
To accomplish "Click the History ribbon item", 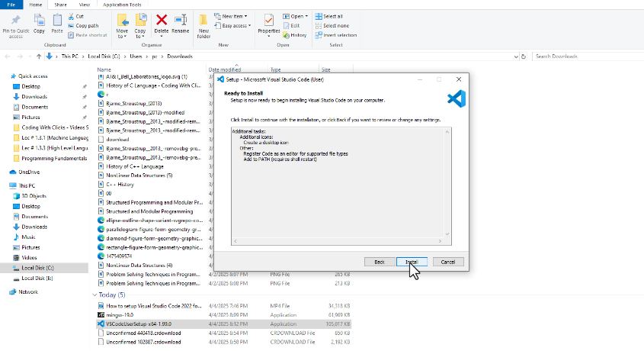I will click(295, 35).
